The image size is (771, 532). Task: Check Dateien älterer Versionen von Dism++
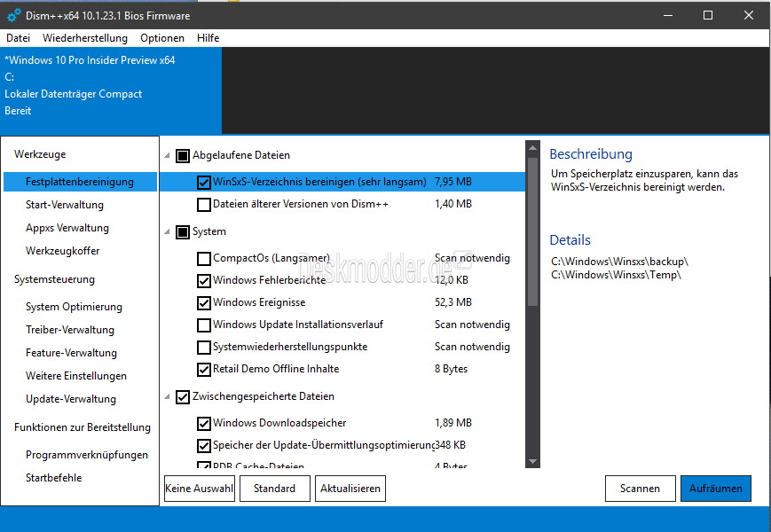coord(205,204)
